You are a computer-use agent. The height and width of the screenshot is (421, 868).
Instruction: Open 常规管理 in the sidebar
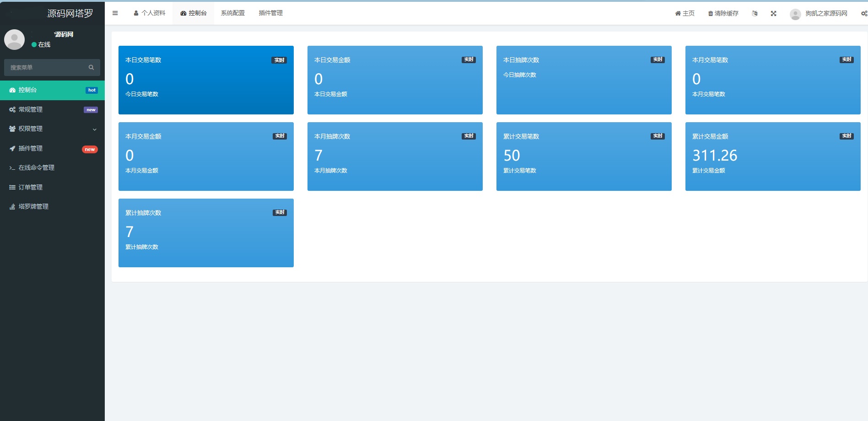tap(52, 109)
